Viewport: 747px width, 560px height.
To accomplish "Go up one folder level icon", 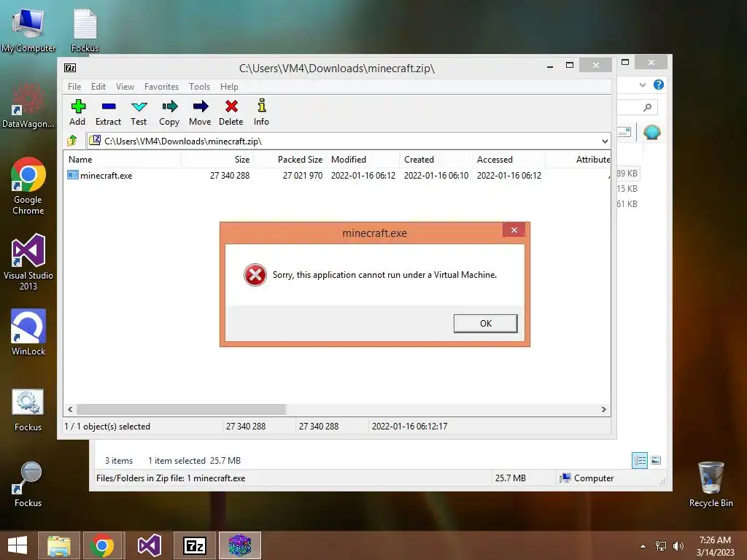I will pyautogui.click(x=72, y=141).
